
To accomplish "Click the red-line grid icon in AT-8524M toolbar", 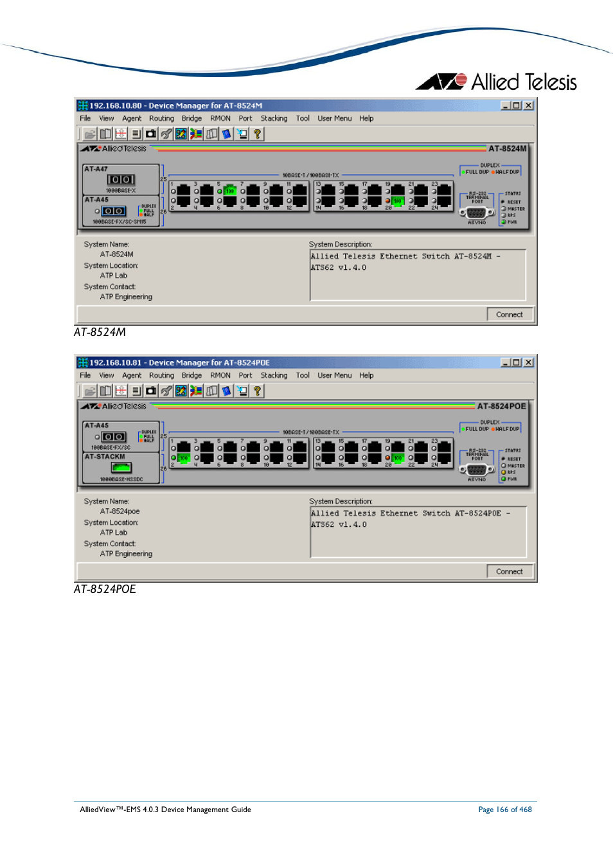I will [121, 134].
